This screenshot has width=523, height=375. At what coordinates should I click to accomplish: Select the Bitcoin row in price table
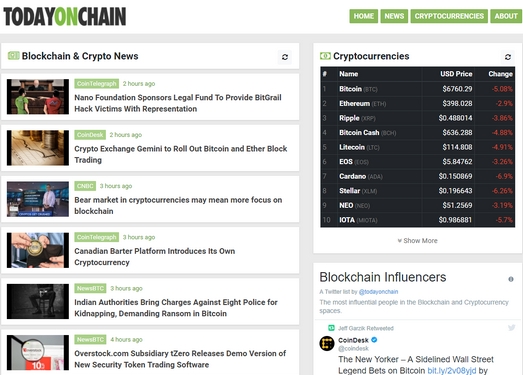click(x=418, y=89)
